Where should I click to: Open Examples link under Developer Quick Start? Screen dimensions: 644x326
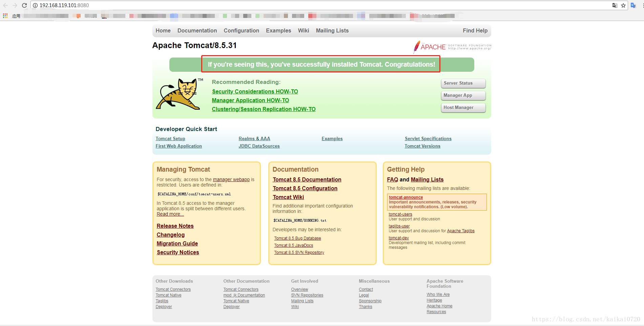(x=332, y=139)
